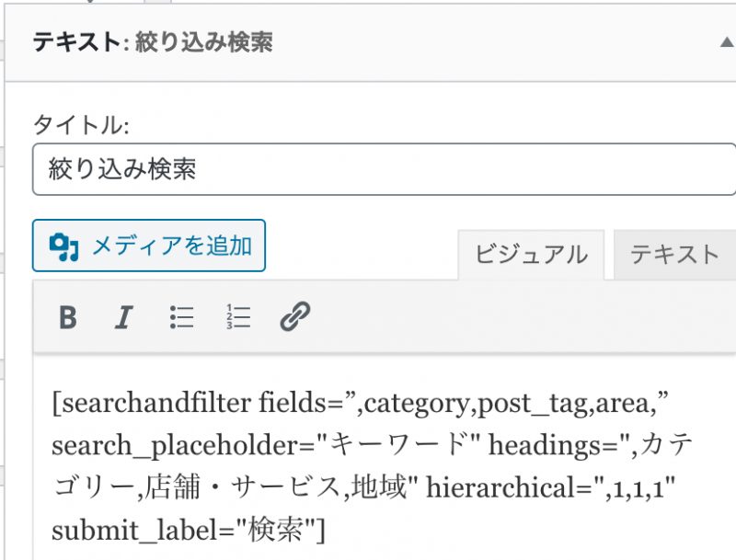
Task: Click the insert link chain icon
Action: click(294, 317)
